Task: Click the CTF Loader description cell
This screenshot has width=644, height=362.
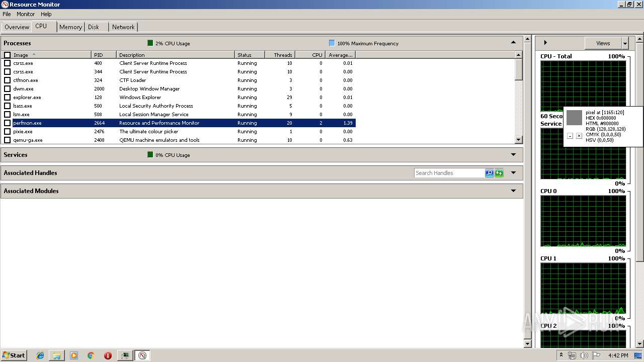Action: pyautogui.click(x=133, y=80)
